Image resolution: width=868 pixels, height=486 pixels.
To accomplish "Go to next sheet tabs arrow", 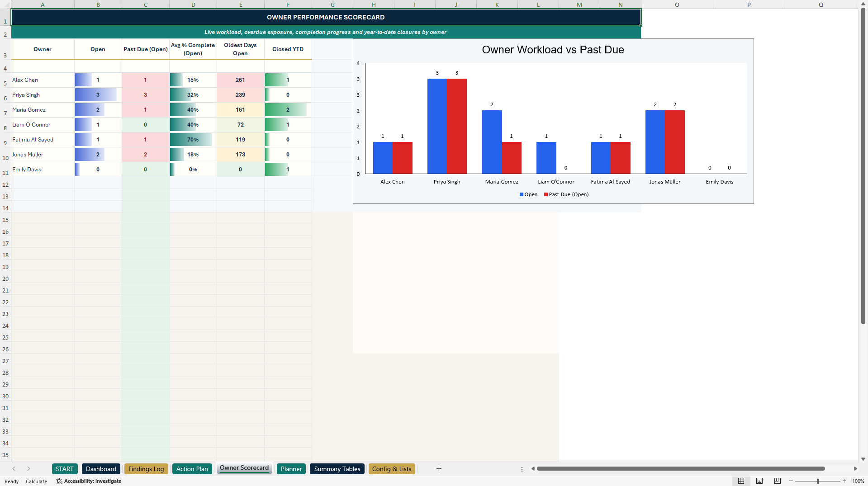I will [28, 469].
